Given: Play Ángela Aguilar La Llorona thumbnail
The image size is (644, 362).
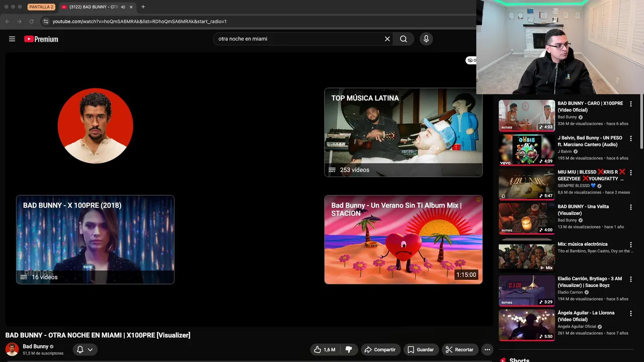Looking at the screenshot, I should click(527, 325).
